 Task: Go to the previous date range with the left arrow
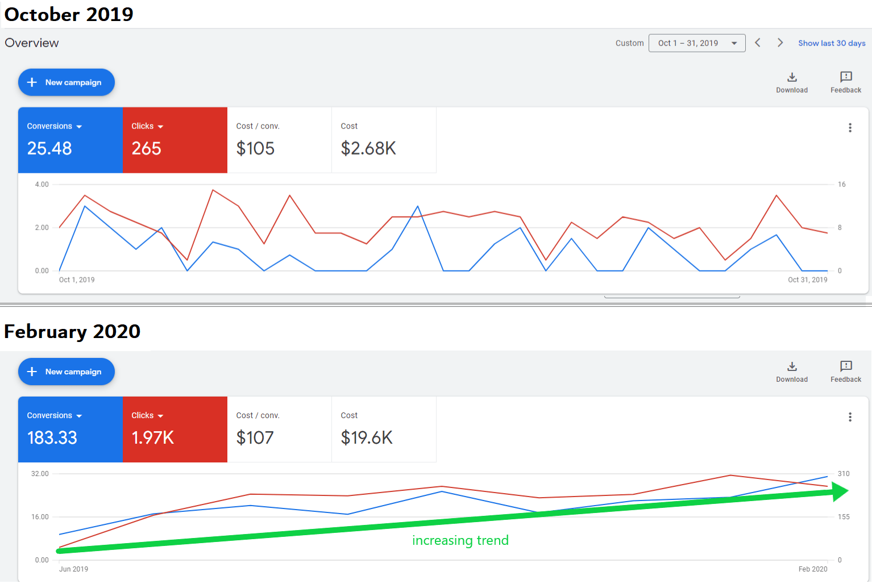(757, 43)
